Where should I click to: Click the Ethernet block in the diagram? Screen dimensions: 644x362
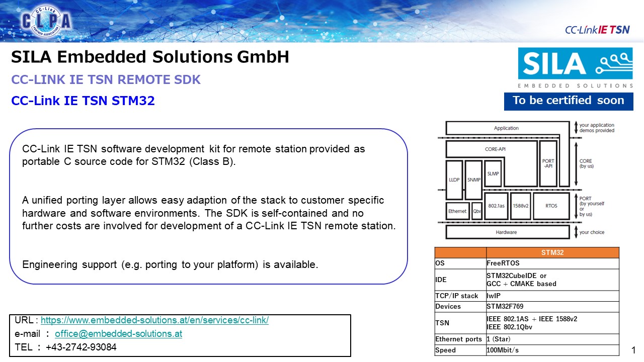[457, 211]
